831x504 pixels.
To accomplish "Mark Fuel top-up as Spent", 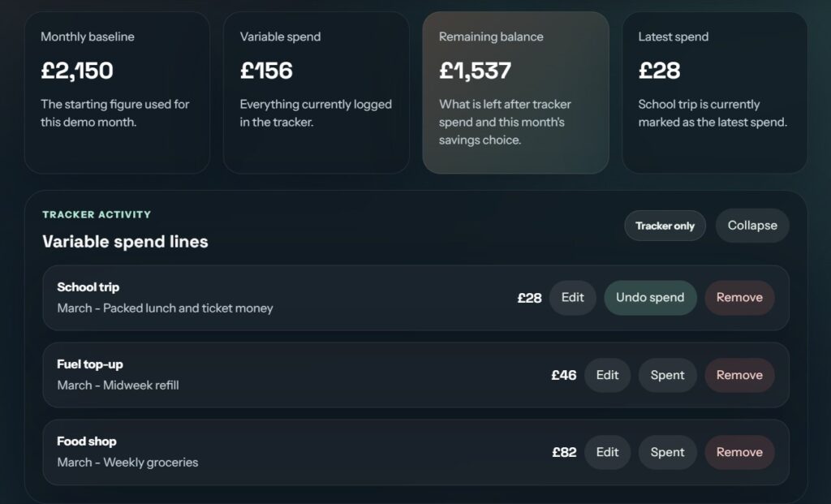I will (x=667, y=375).
